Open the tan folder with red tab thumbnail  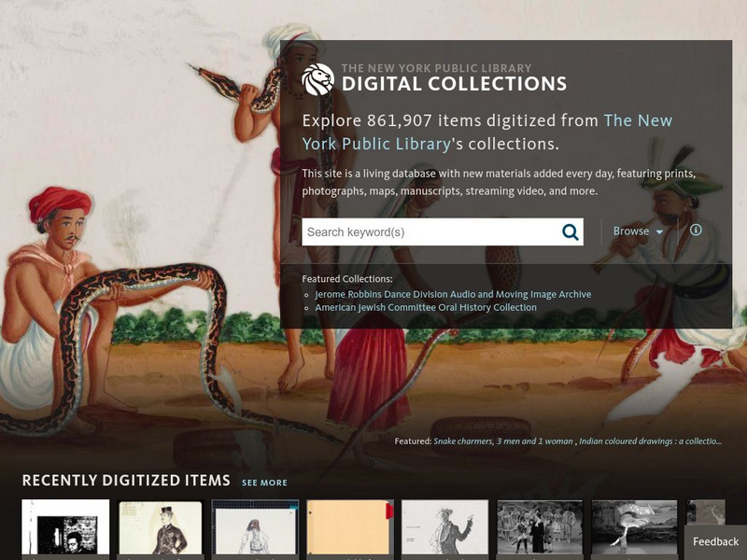pyautogui.click(x=350, y=527)
